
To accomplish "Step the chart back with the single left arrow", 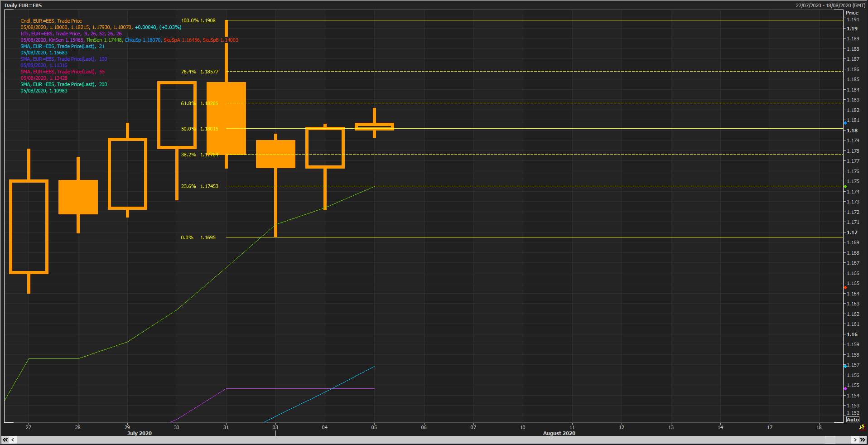I will pos(13,440).
